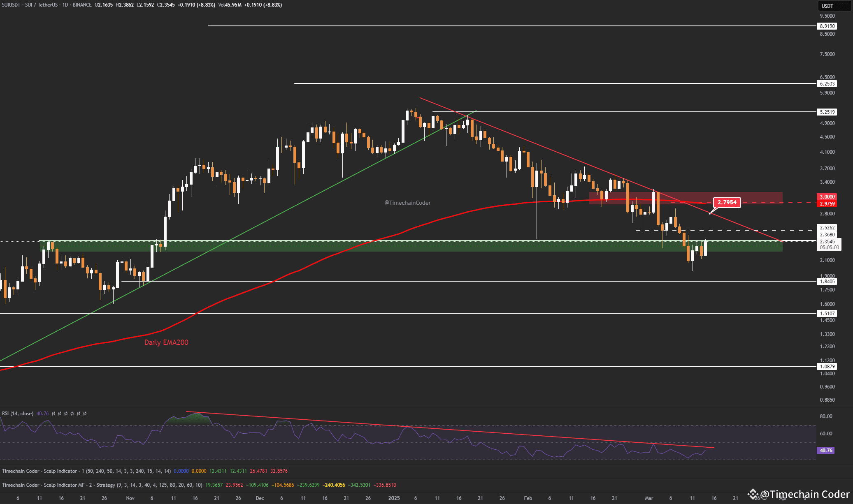853x504 pixels.
Task: Click the 5.2519 price label on axis
Action: [827, 112]
